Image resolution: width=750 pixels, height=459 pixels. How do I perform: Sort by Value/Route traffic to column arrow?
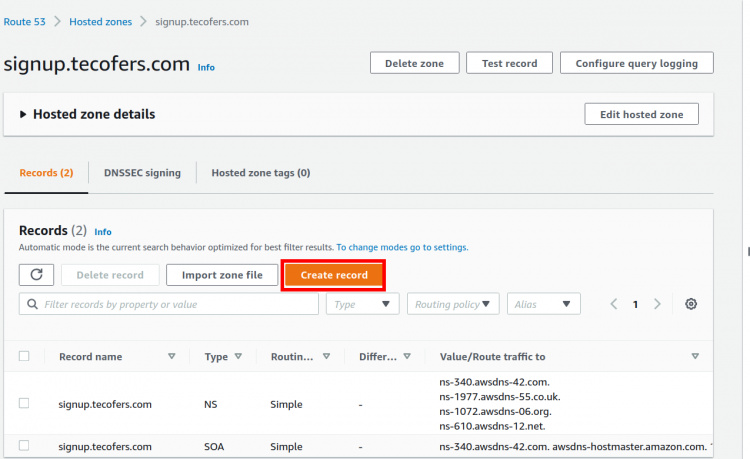[x=695, y=356]
